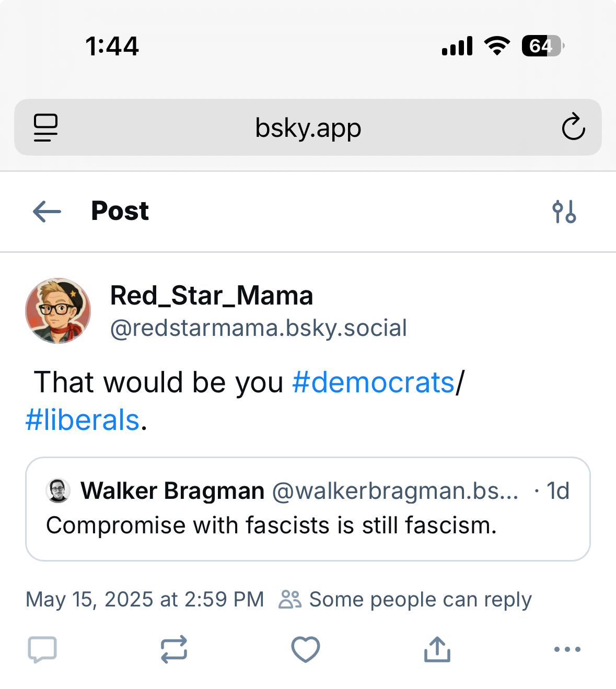Click the May 15, 2025 timestamp
The width and height of the screenshot is (616, 689).
[x=145, y=600]
